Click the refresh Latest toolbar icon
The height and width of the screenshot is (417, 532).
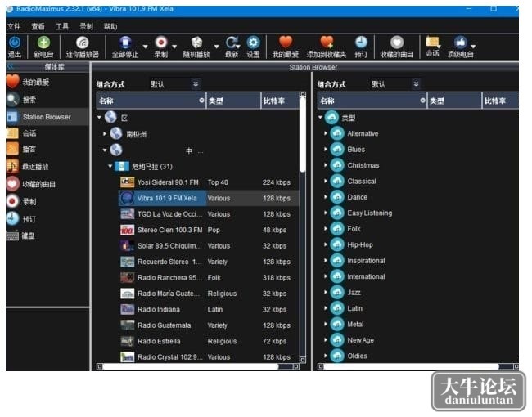pyautogui.click(x=232, y=43)
